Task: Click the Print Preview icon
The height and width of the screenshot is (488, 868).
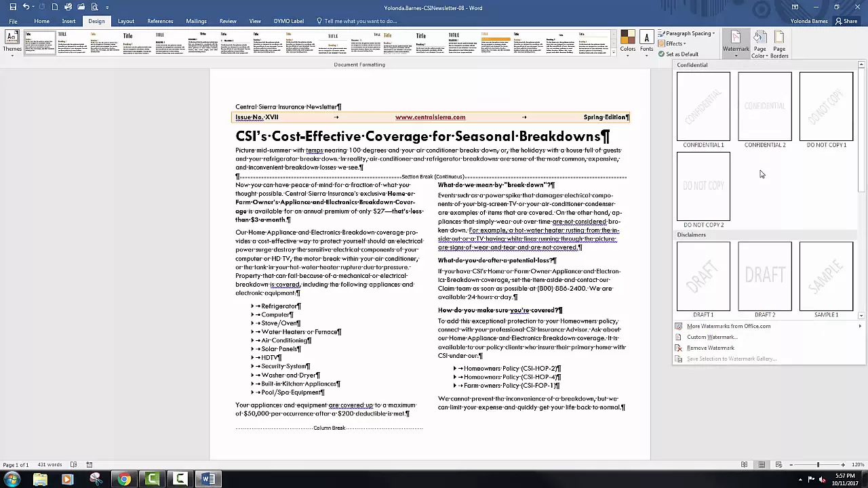Action: point(95,7)
